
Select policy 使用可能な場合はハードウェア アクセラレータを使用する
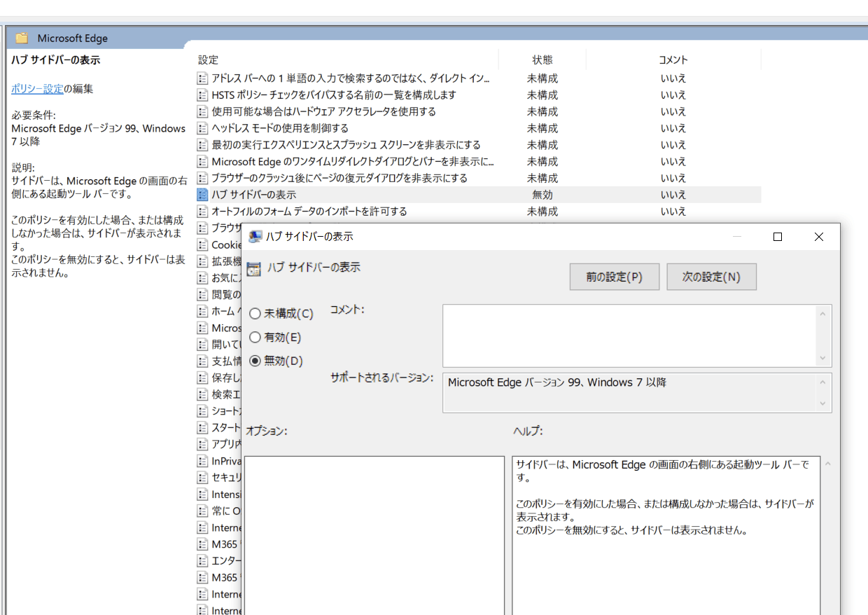click(324, 111)
